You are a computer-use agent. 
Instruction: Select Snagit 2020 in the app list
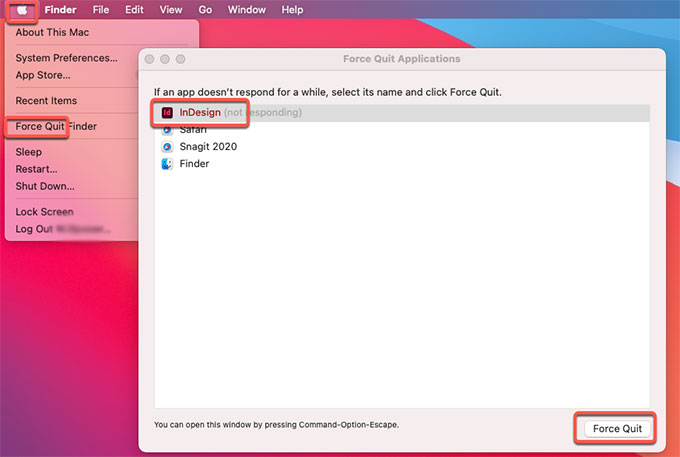(x=208, y=147)
